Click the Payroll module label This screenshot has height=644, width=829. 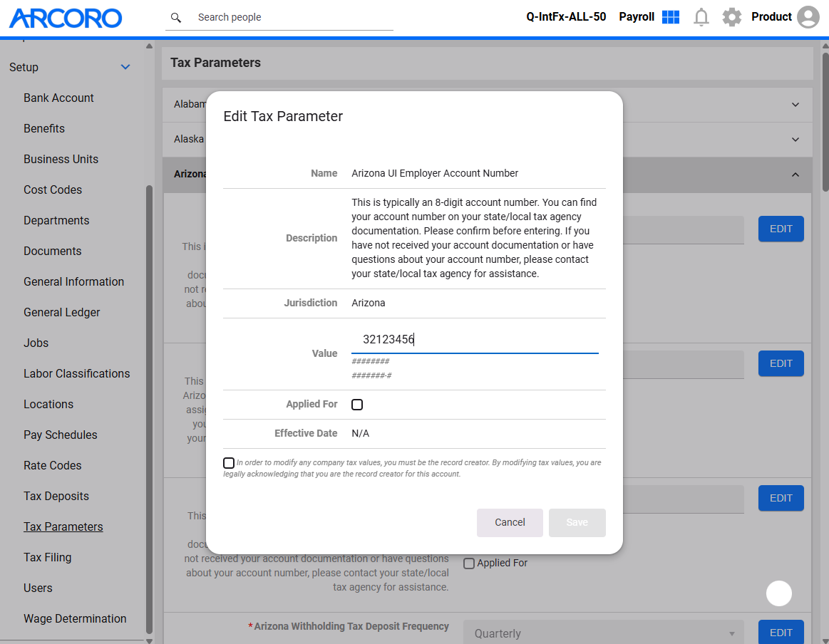637,17
